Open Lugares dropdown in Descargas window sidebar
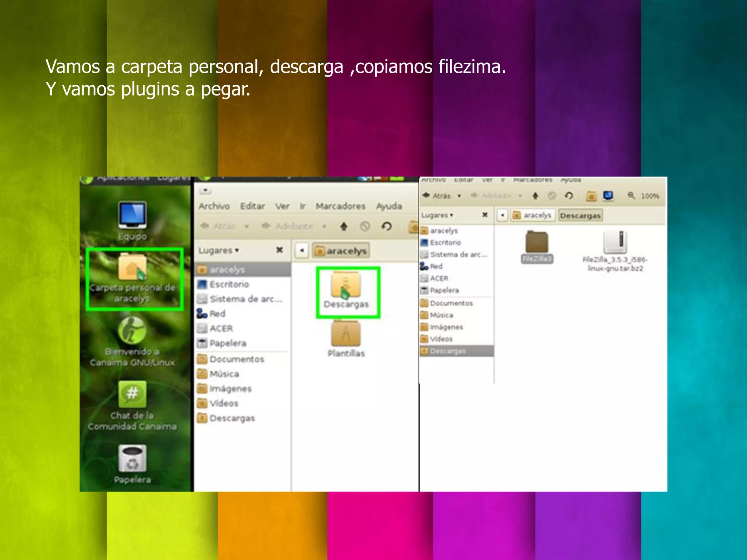747x560 pixels. tap(437, 215)
